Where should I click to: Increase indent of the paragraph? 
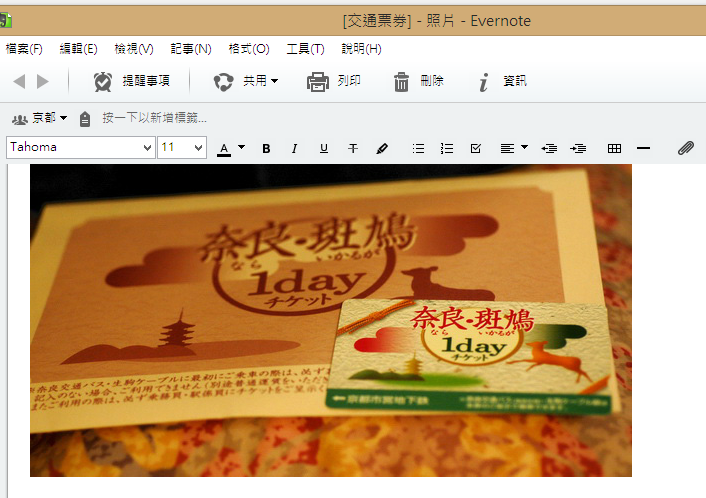coord(578,149)
